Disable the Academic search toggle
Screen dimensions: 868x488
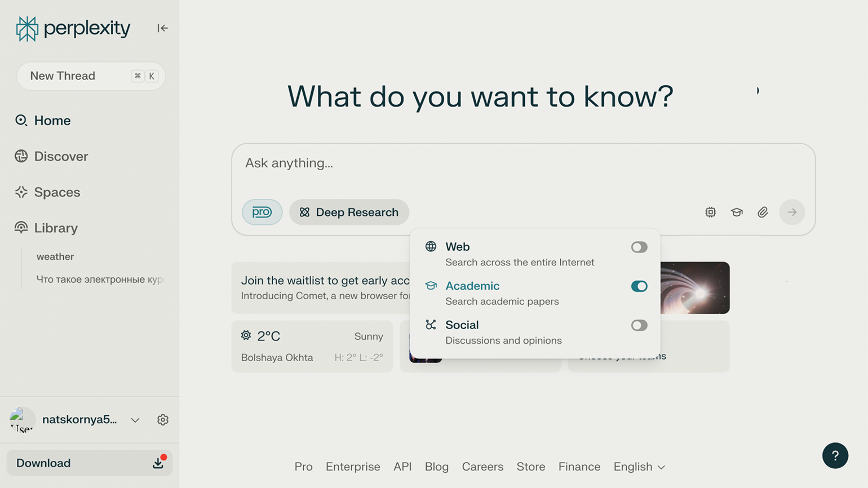(639, 286)
